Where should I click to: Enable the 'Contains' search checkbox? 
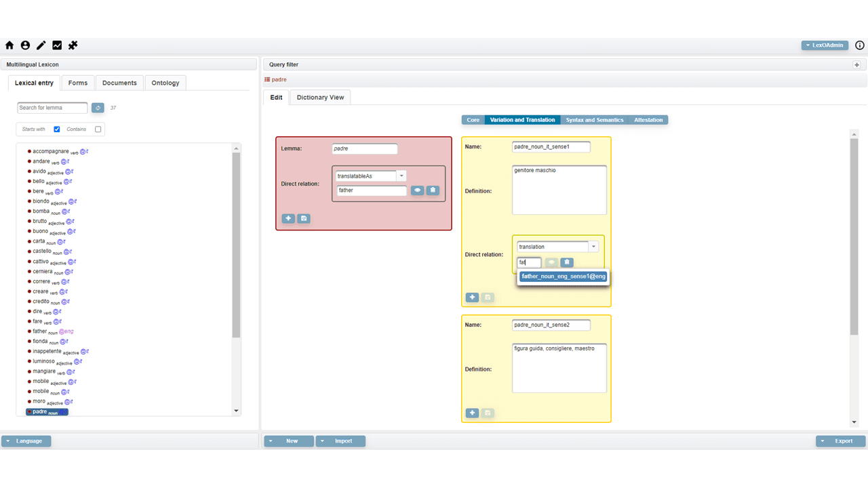click(x=98, y=129)
